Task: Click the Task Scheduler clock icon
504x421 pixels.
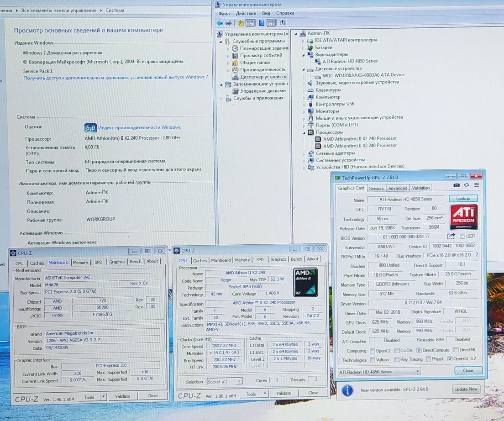Action: [235, 48]
